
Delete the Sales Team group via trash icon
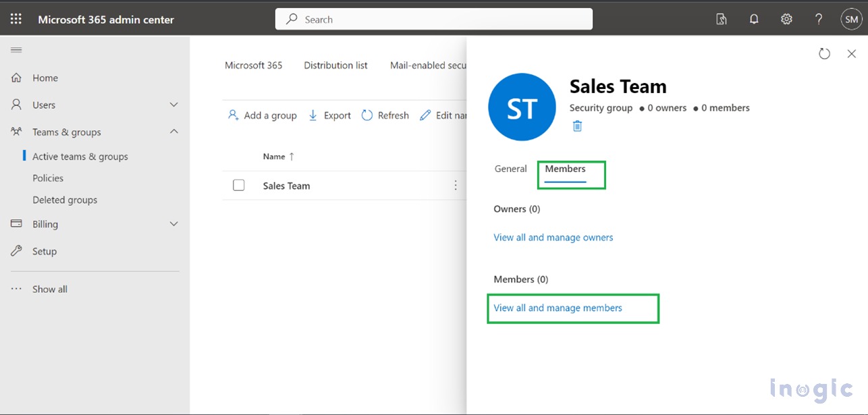tap(577, 126)
